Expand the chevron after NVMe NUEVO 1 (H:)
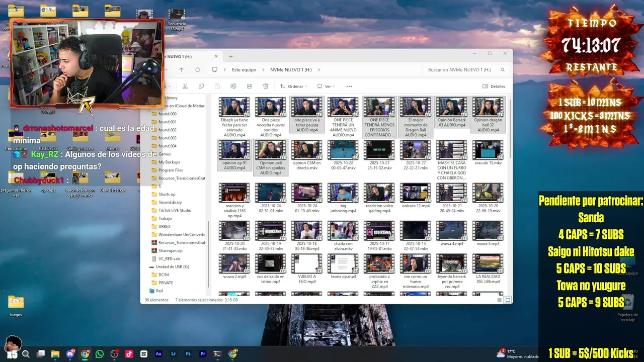Image resolution: width=644 pixels, height=362 pixels. click(x=319, y=70)
